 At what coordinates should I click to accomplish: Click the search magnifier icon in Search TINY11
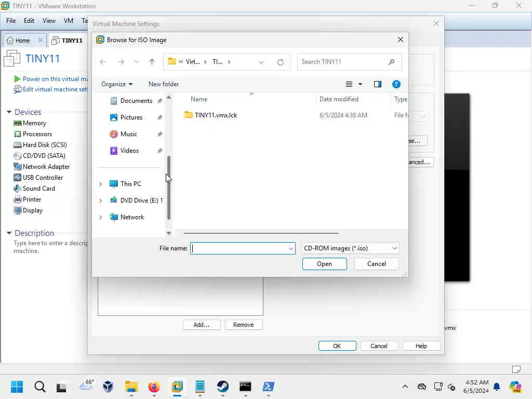tap(391, 62)
